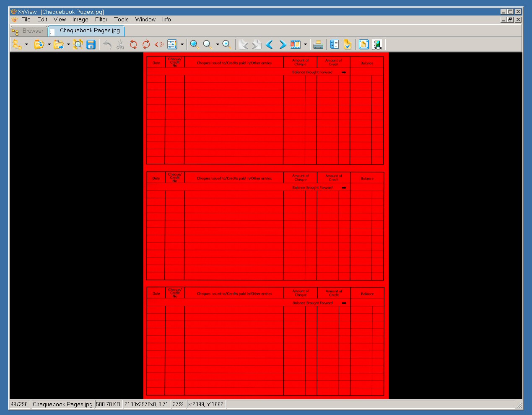Expand the blue-arrow folder dropdown arrow
The height and width of the screenshot is (415, 532).
click(x=68, y=44)
